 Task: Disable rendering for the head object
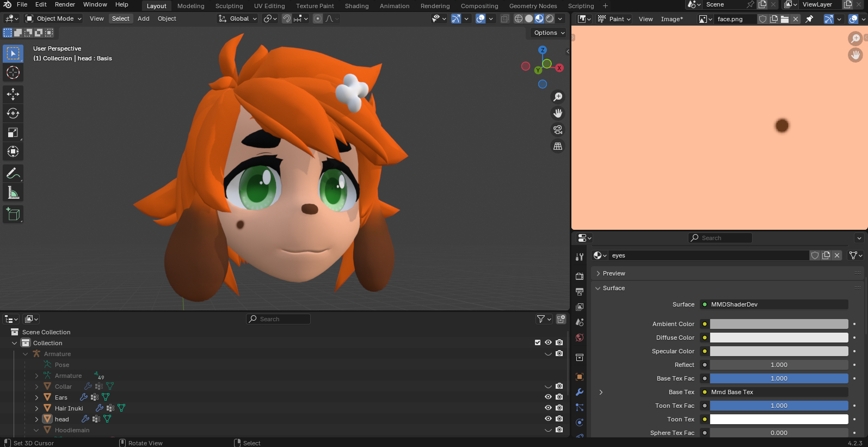pos(559,419)
